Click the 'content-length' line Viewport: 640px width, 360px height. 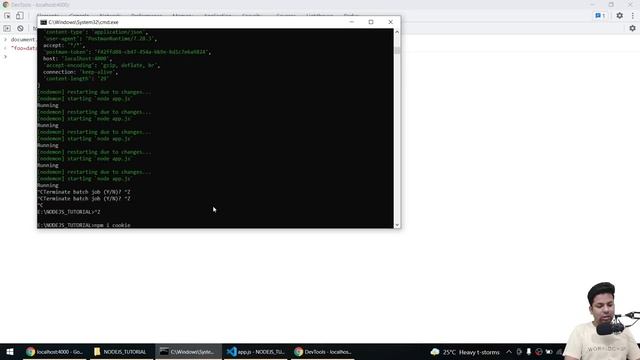click(76, 78)
